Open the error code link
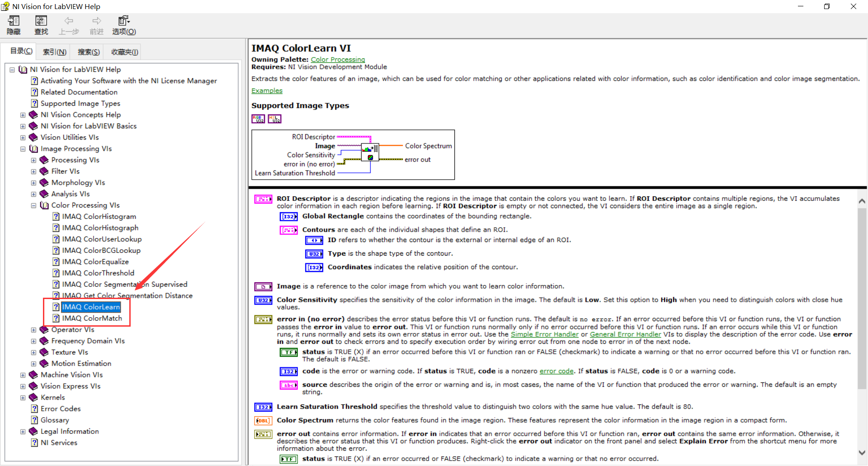Image resolution: width=868 pixels, height=466 pixels. (x=557, y=371)
